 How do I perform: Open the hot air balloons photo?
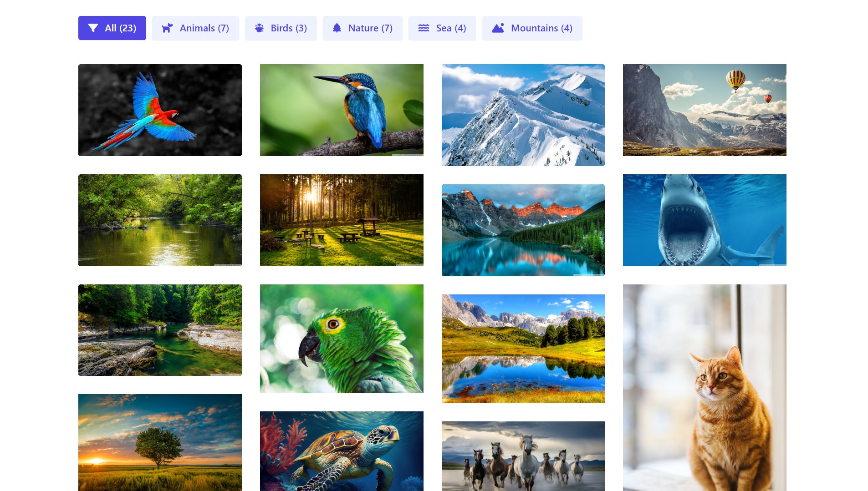click(x=705, y=110)
